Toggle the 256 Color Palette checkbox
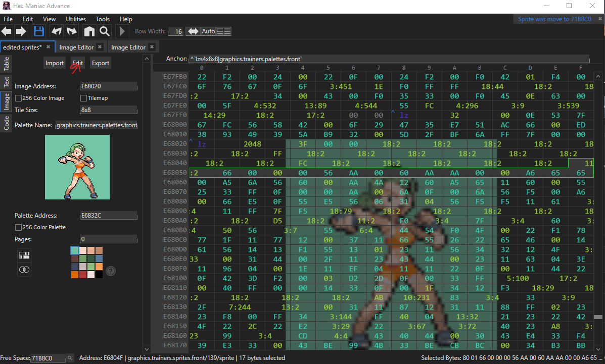The height and width of the screenshot is (364, 605). 18,228
